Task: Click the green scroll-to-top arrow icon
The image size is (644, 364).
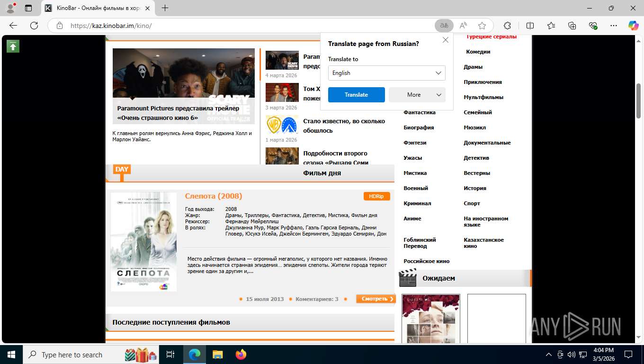Action: click(x=13, y=46)
